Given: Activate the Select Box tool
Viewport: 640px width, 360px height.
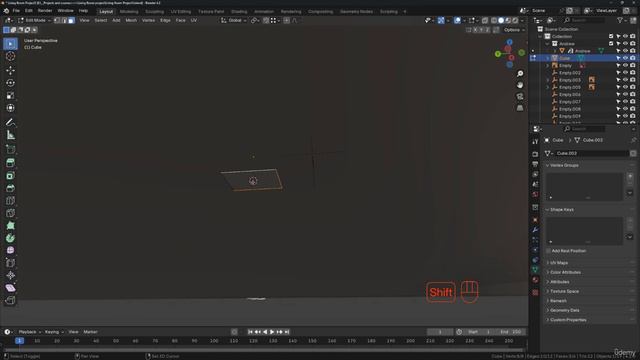Looking at the screenshot, I should coord(10,44).
